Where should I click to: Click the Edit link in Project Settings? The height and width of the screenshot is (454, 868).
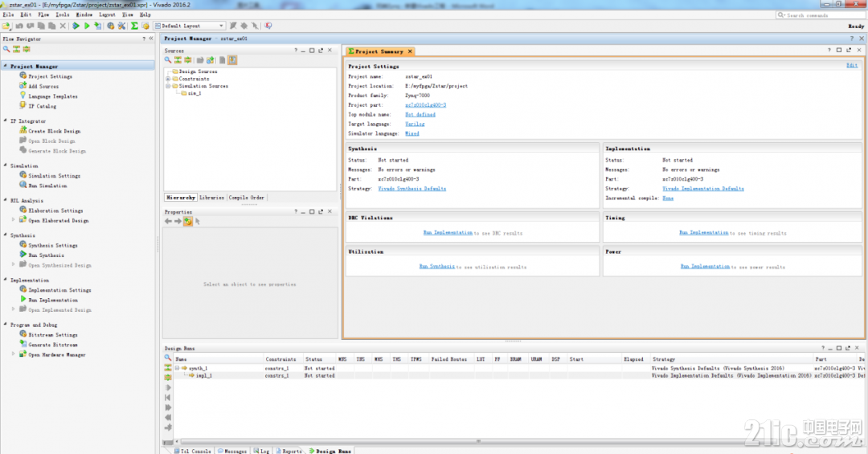click(851, 66)
